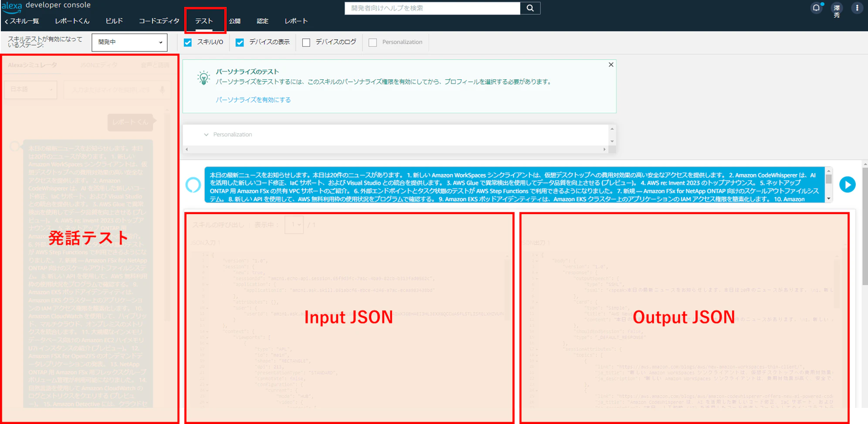The height and width of the screenshot is (424, 868).
Task: Go back to スキル一覧
Action: [x=22, y=21]
